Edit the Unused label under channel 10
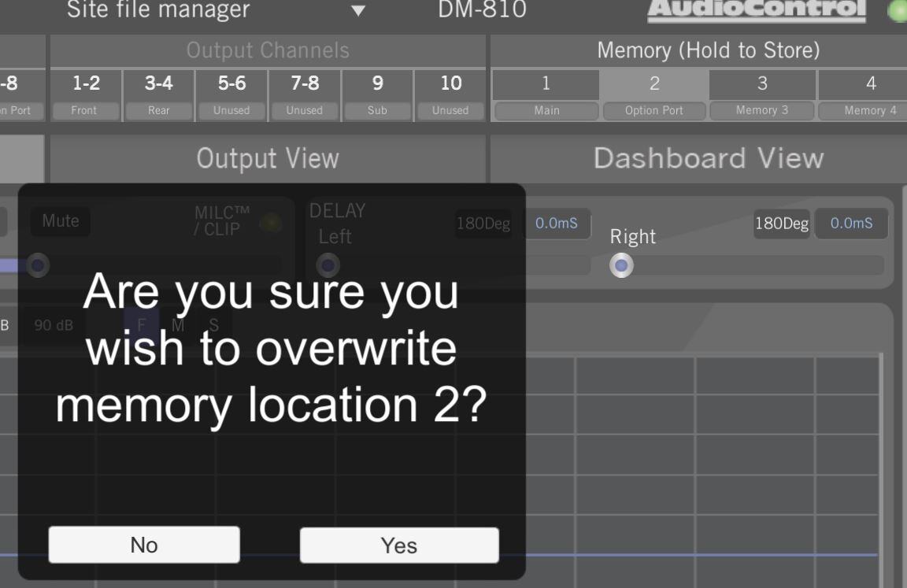 [x=450, y=110]
